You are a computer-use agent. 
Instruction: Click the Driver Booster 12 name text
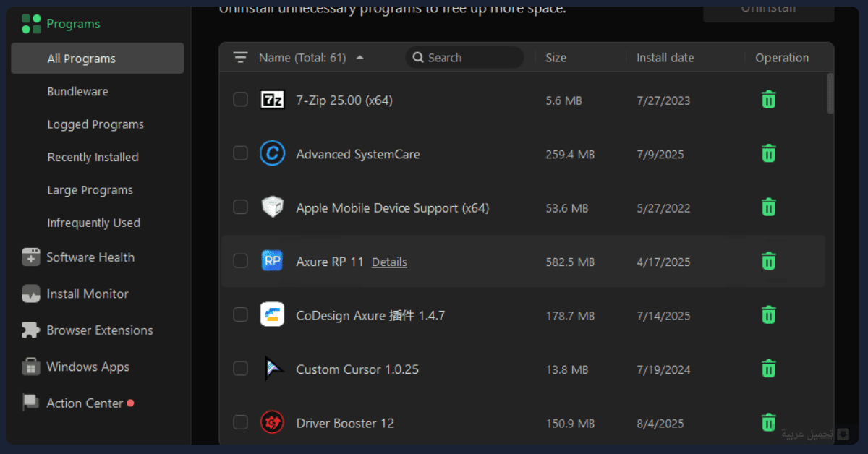tap(345, 424)
